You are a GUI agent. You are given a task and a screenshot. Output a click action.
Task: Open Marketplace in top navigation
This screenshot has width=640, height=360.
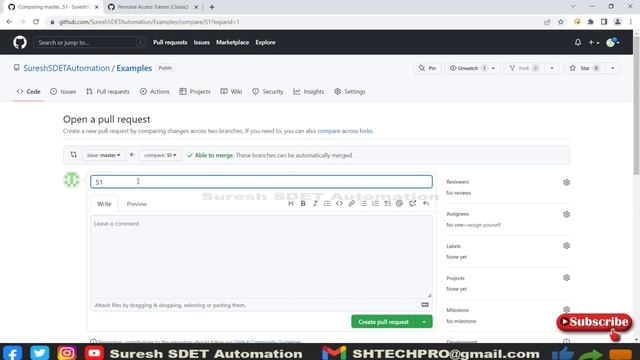click(x=232, y=42)
